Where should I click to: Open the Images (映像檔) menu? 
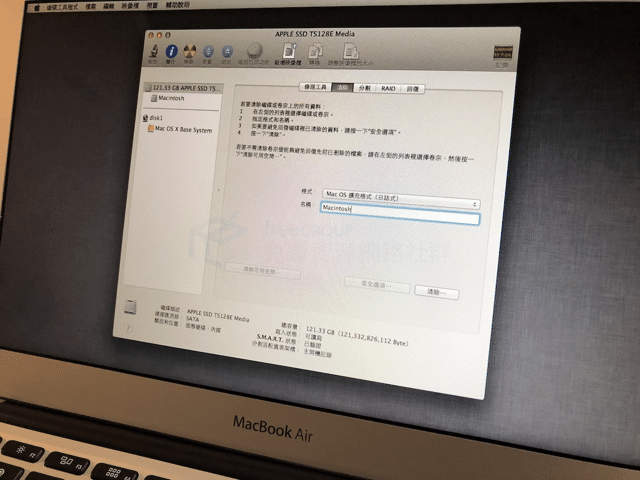130,6
